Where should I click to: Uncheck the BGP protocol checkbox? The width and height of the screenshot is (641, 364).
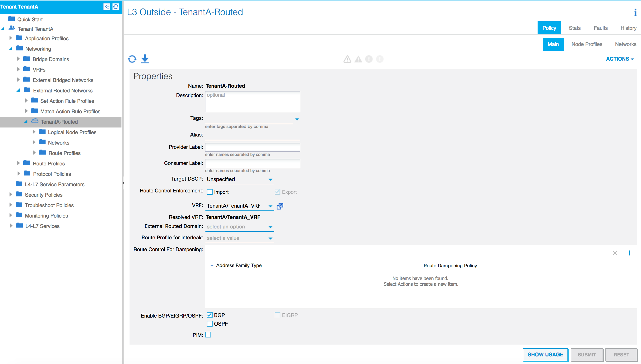point(210,315)
